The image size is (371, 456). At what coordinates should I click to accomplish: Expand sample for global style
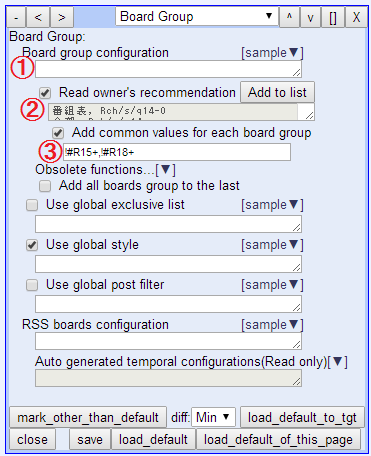(272, 245)
